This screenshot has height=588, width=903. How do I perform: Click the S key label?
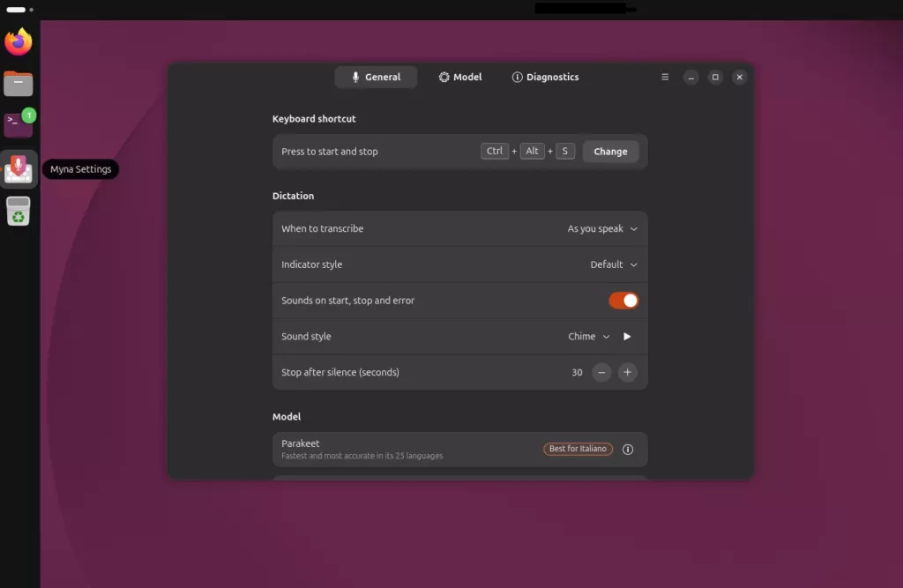click(565, 151)
